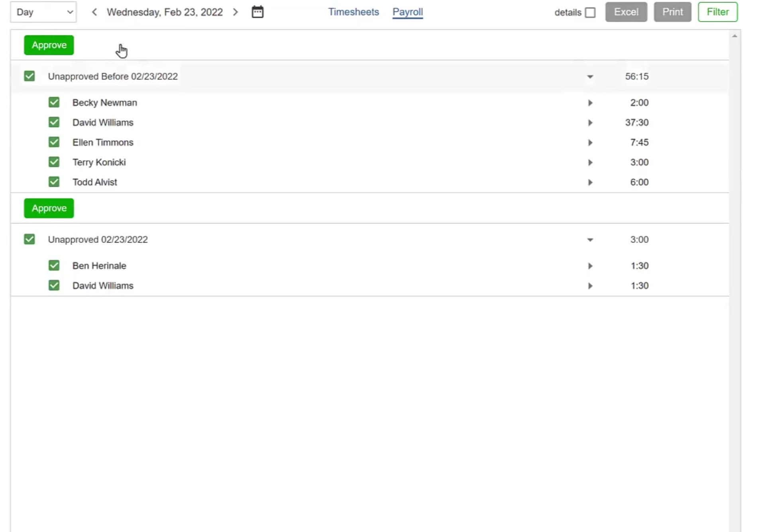Viewport: 766px width, 532px height.
Task: Expand Ben Herinale's row arrow
Action: (x=590, y=266)
